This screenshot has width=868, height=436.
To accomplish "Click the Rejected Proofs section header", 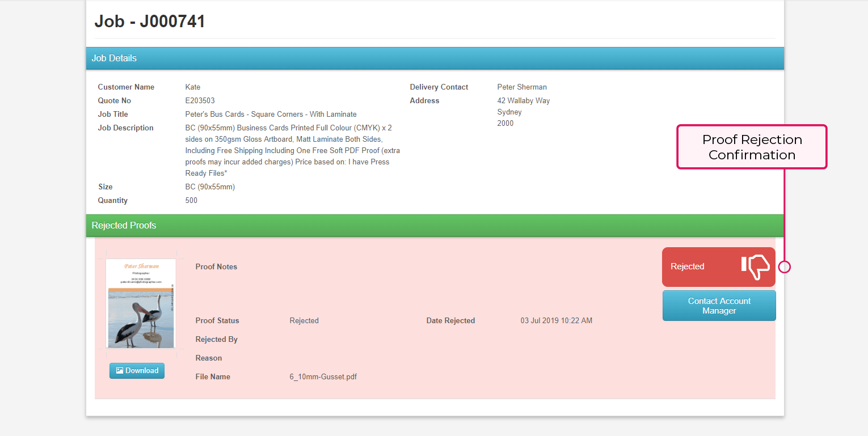I will 124,226.
